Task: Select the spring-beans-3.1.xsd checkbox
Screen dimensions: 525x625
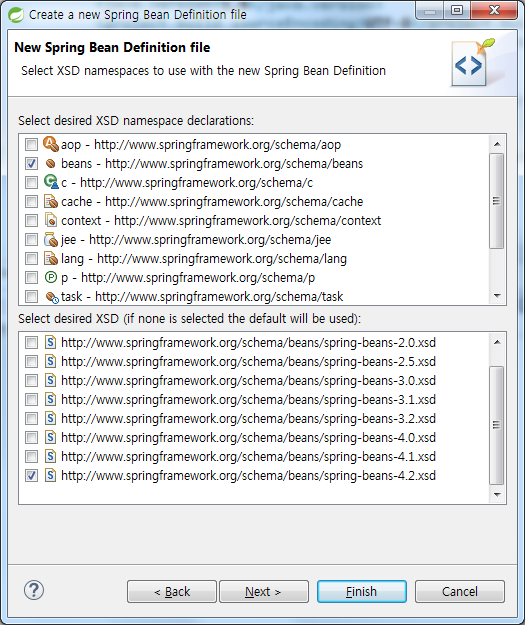Action: click(x=31, y=399)
